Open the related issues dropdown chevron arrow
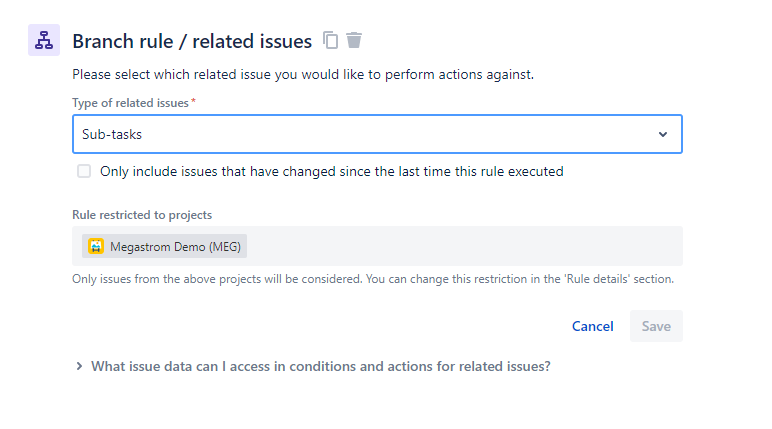Viewport: 772px width, 429px height. click(663, 134)
